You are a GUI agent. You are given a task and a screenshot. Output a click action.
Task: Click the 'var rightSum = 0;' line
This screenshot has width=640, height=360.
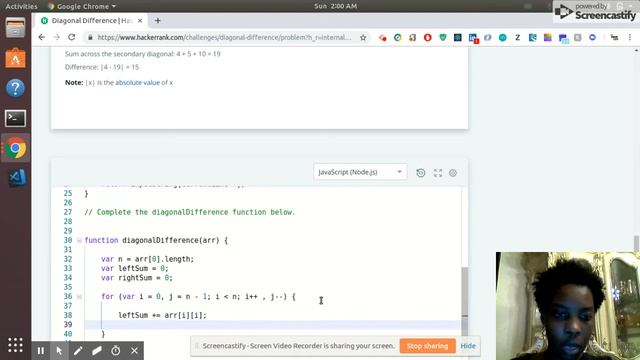pyautogui.click(x=137, y=278)
